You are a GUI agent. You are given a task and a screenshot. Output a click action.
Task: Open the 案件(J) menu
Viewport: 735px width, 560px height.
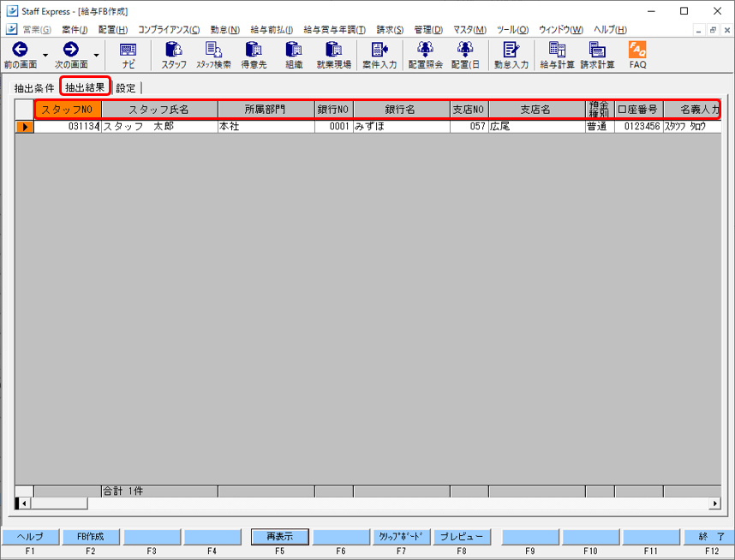tap(75, 30)
